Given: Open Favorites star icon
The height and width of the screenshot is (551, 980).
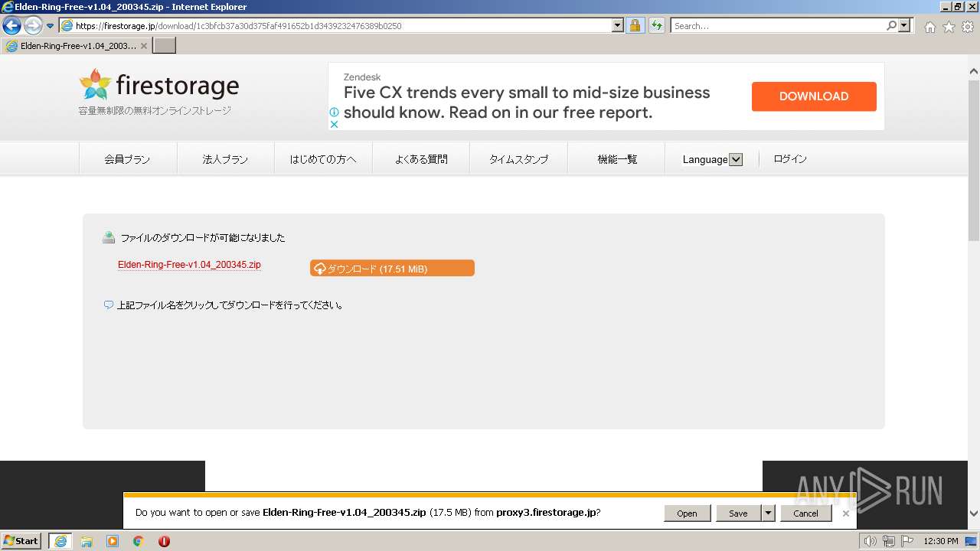Looking at the screenshot, I should (x=949, y=27).
